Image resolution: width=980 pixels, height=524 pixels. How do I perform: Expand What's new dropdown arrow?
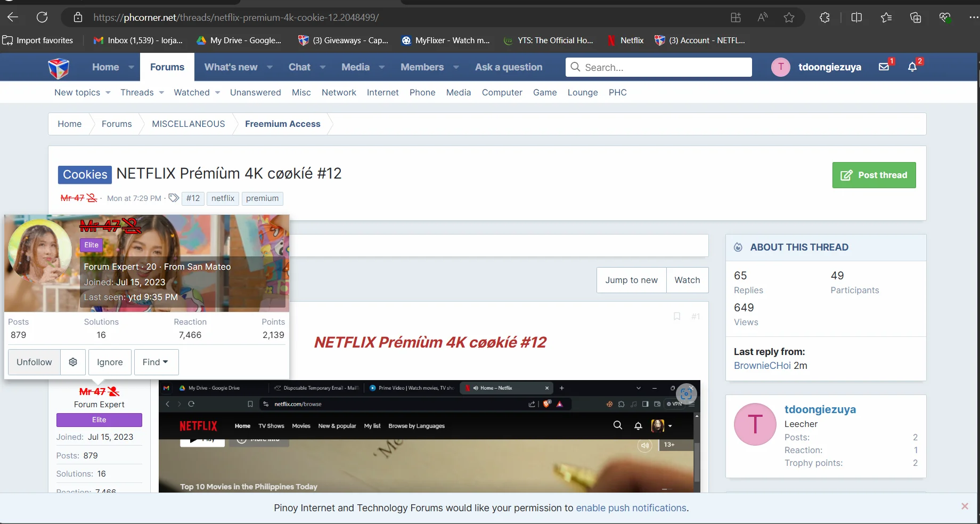tap(269, 67)
